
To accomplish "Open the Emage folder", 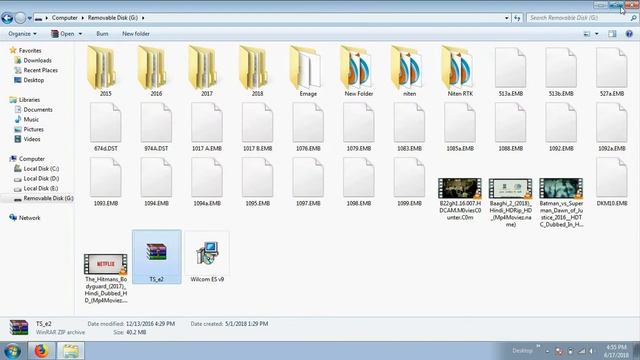I will (308, 71).
